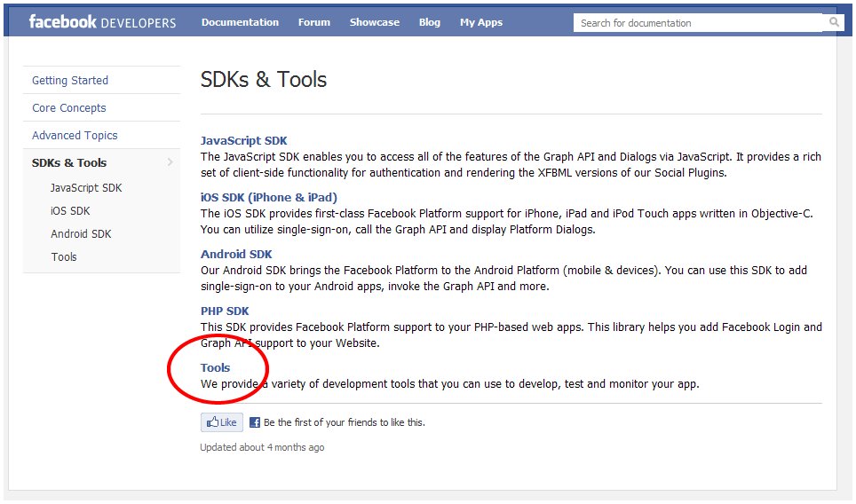The height and width of the screenshot is (504, 856).
Task: Go to the Showcase page
Action: (x=375, y=22)
